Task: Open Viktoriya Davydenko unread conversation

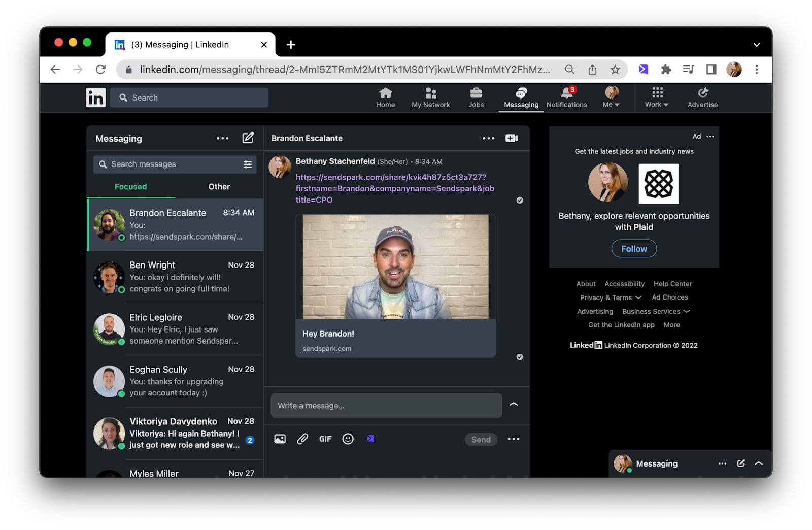Action: click(x=175, y=434)
